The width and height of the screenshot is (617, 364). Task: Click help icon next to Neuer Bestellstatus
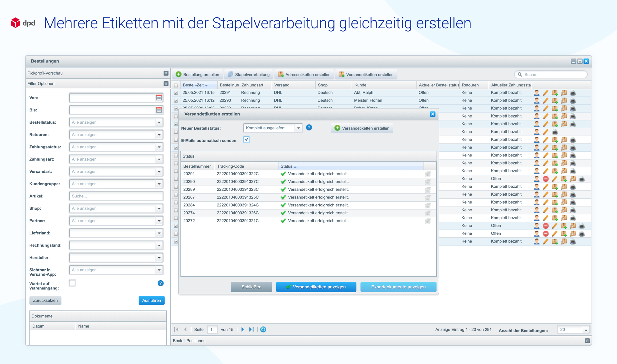(309, 128)
